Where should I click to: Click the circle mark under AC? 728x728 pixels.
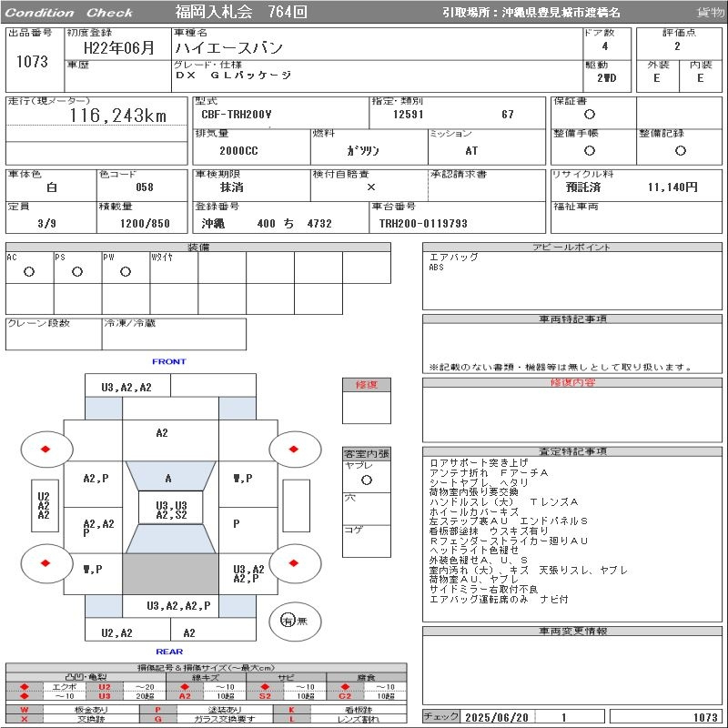[x=29, y=271]
